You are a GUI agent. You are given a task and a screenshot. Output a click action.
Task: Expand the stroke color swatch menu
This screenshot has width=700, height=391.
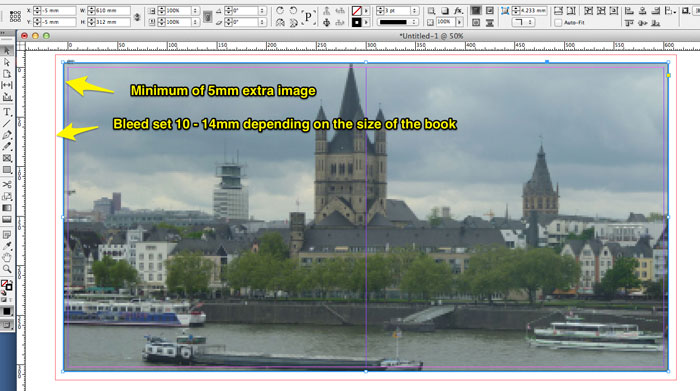tap(366, 22)
